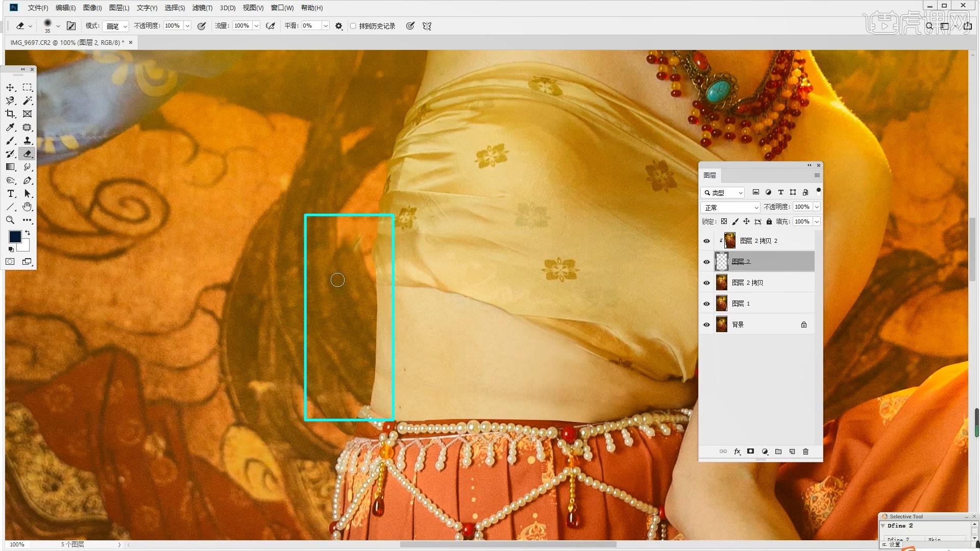Open the layer fx styles button
Viewport: 980px width, 551px height.
[x=737, y=452]
